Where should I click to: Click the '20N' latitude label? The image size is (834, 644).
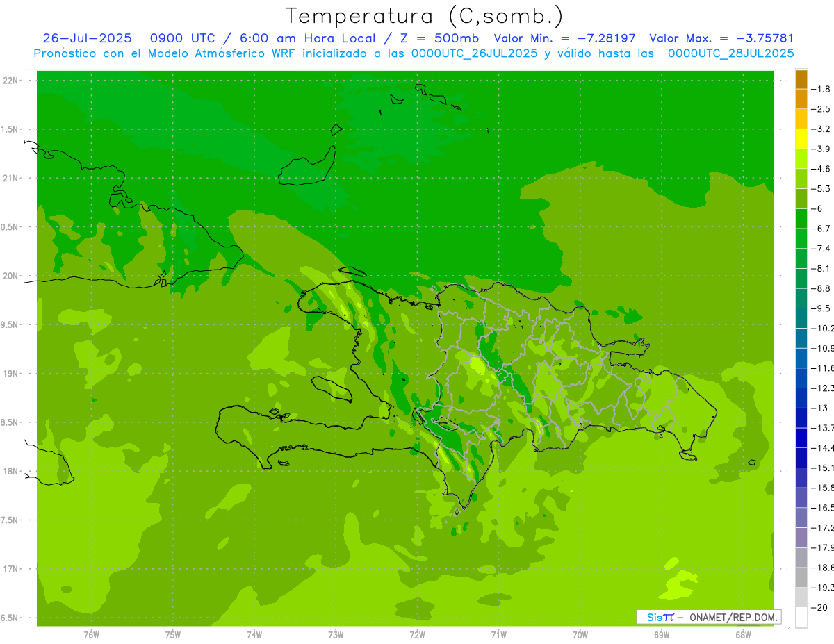click(11, 276)
